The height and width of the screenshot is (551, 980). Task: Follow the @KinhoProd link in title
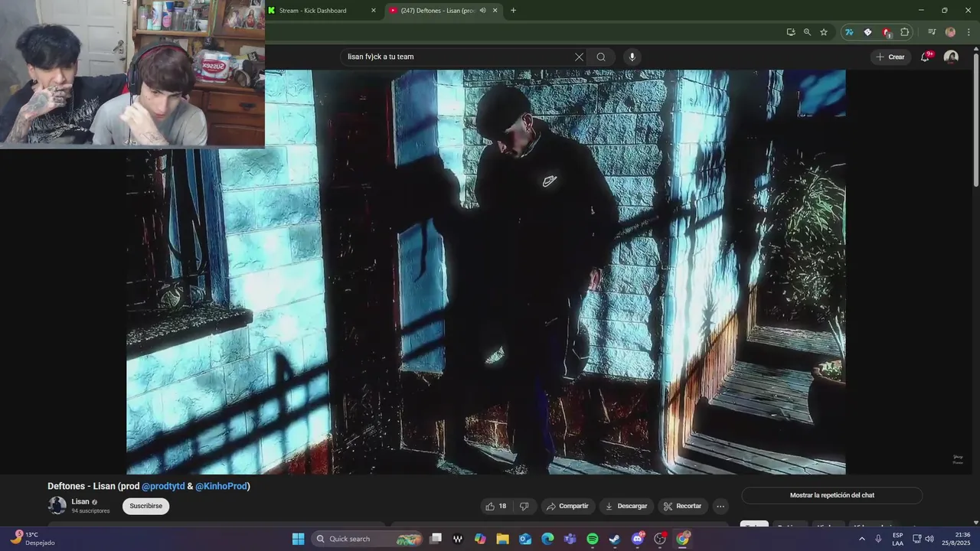point(221,486)
